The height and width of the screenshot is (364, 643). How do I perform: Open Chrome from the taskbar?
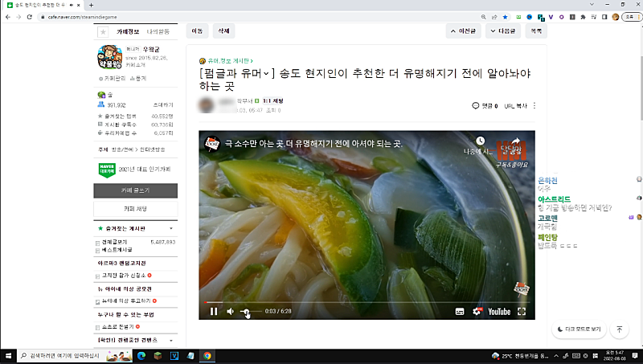207,356
